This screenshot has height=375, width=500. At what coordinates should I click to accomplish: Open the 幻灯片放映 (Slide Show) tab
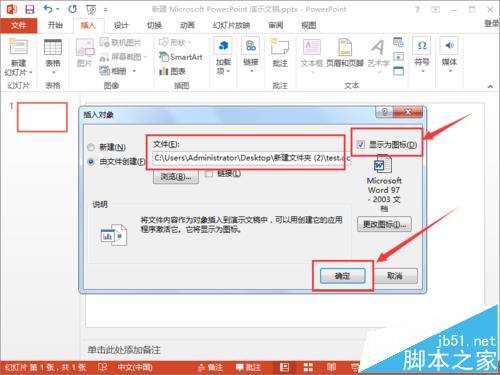pyautogui.click(x=231, y=25)
